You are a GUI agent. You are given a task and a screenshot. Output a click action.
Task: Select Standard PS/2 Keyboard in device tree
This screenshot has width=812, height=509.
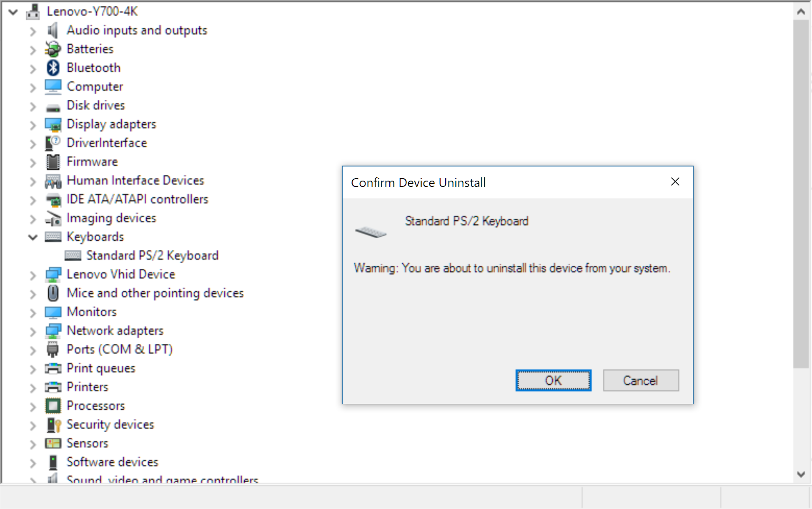(x=152, y=255)
